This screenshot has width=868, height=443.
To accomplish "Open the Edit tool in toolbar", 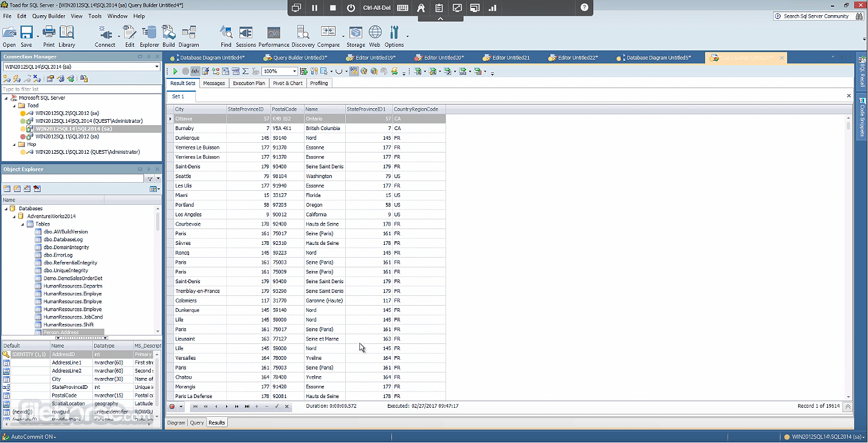I will pyautogui.click(x=130, y=36).
